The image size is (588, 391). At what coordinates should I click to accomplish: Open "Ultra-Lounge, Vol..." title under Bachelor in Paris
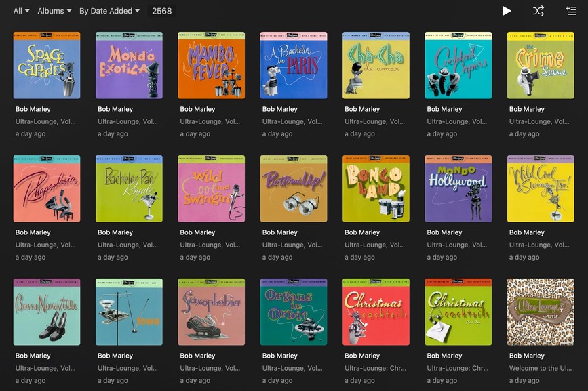tap(292, 122)
